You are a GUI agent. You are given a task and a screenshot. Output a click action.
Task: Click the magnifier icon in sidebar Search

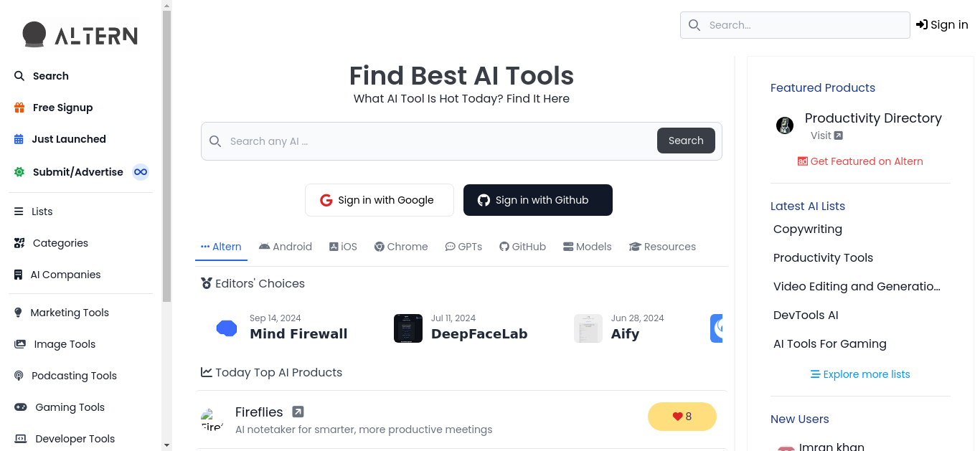(19, 76)
